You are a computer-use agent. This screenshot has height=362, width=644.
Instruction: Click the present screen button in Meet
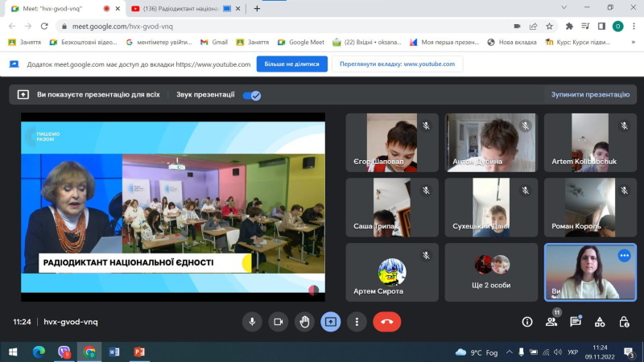331,322
